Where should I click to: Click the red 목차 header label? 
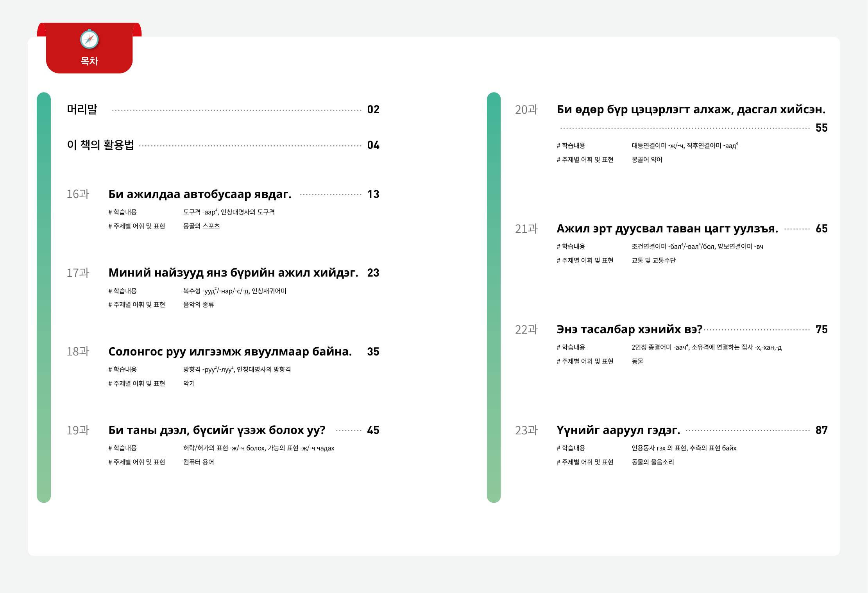pyautogui.click(x=89, y=61)
